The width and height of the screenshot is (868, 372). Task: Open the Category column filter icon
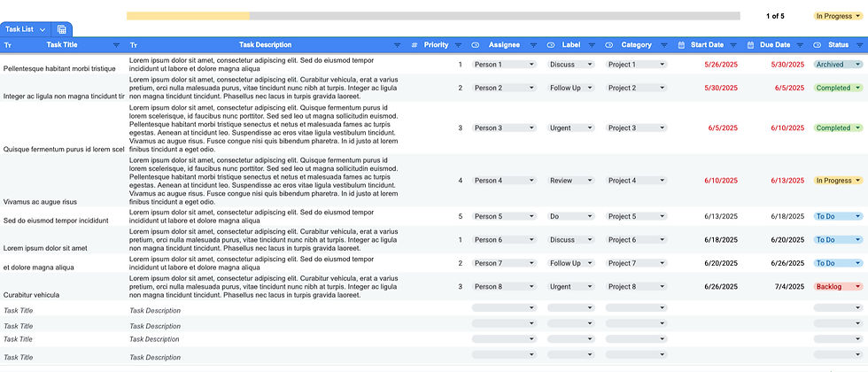pyautogui.click(x=664, y=45)
